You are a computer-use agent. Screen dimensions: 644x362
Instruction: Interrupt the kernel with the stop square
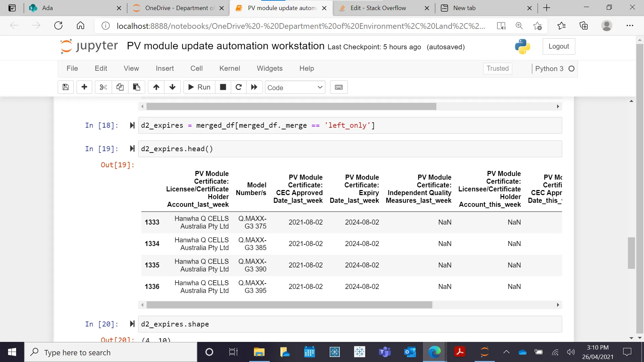coord(223,87)
